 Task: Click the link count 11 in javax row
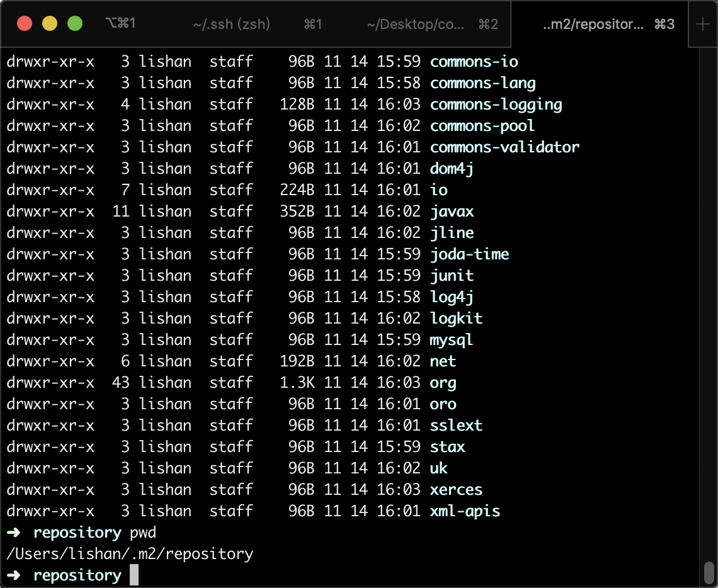(x=121, y=212)
